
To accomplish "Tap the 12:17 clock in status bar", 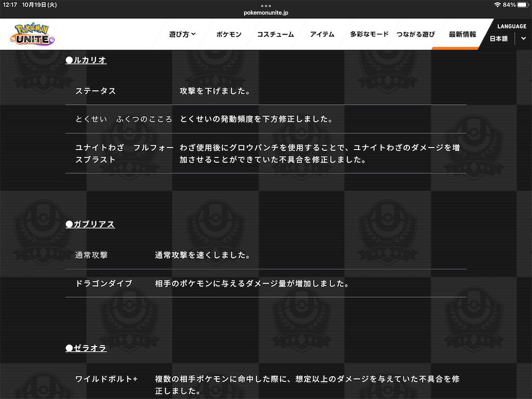I will click(x=10, y=5).
